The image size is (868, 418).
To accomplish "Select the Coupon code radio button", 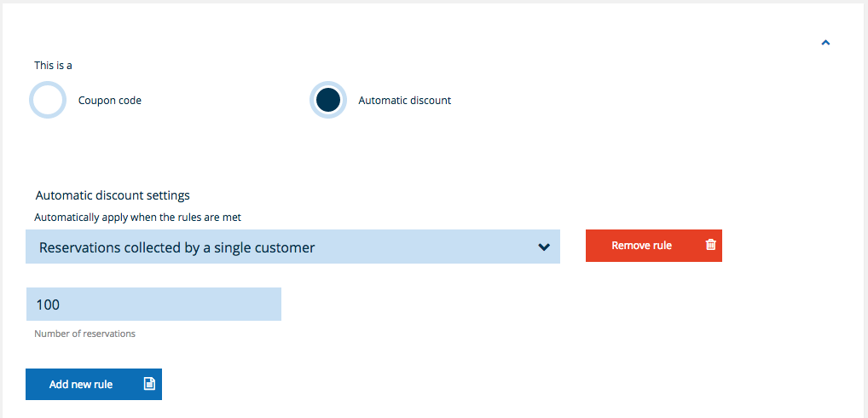I will point(48,100).
